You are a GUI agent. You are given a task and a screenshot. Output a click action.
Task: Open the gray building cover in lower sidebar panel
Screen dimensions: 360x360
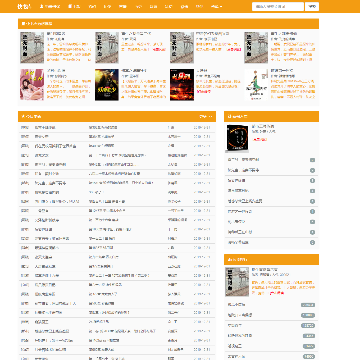(x=237, y=282)
